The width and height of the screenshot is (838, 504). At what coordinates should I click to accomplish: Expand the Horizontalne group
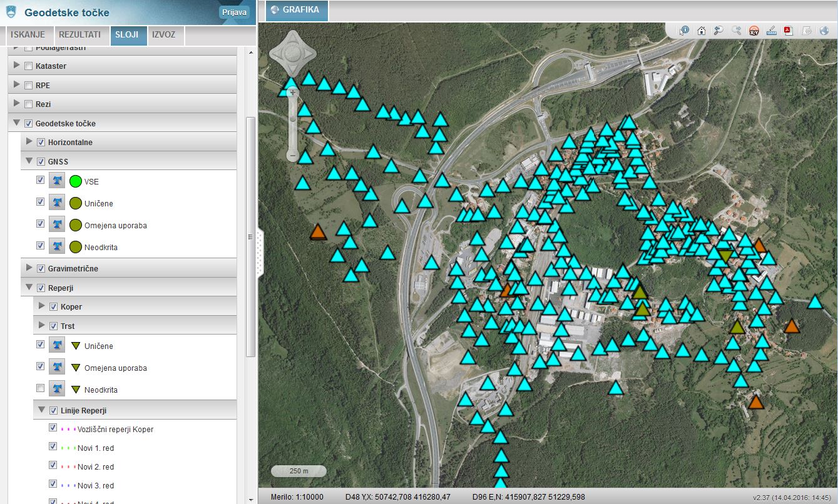29,143
